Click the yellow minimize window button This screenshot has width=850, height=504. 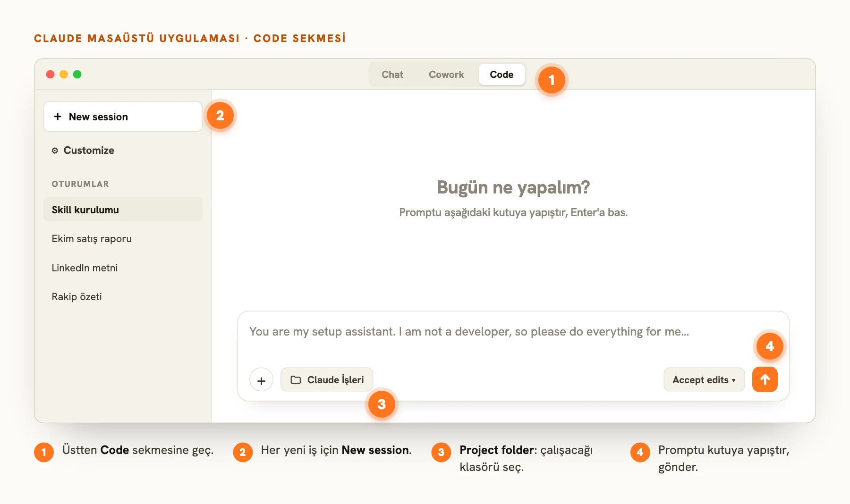tap(64, 74)
